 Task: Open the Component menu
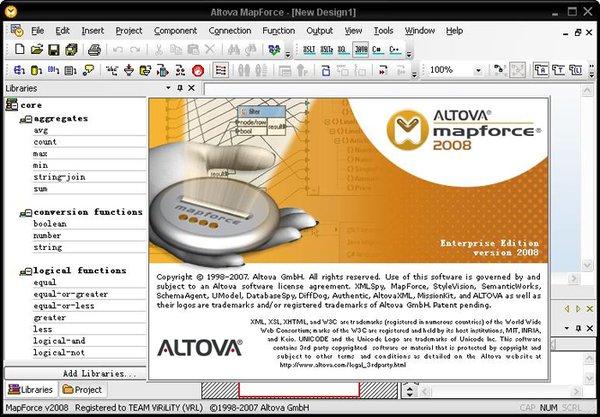coord(175,31)
